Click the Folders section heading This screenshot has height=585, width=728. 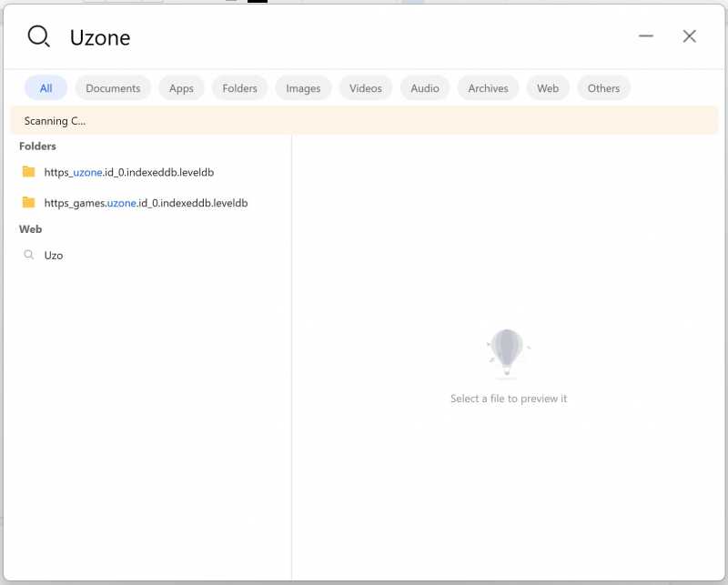pos(37,146)
